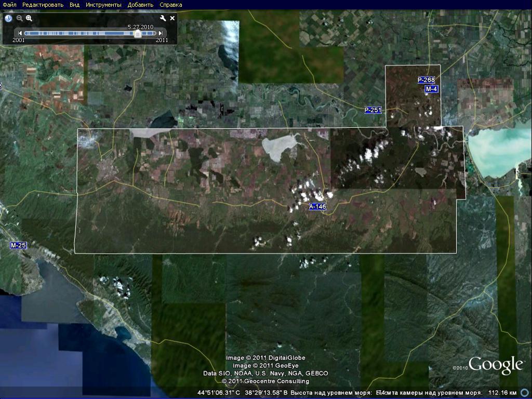Close the historical imagery time slider
Image resolution: width=532 pixels, height=399 pixels.
click(172, 18)
